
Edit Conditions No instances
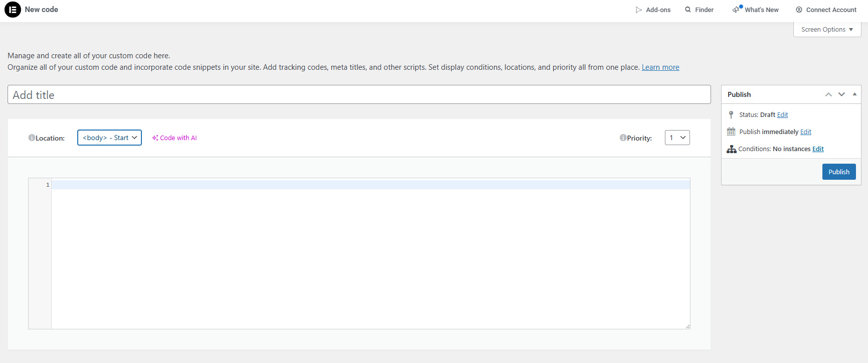pos(818,149)
